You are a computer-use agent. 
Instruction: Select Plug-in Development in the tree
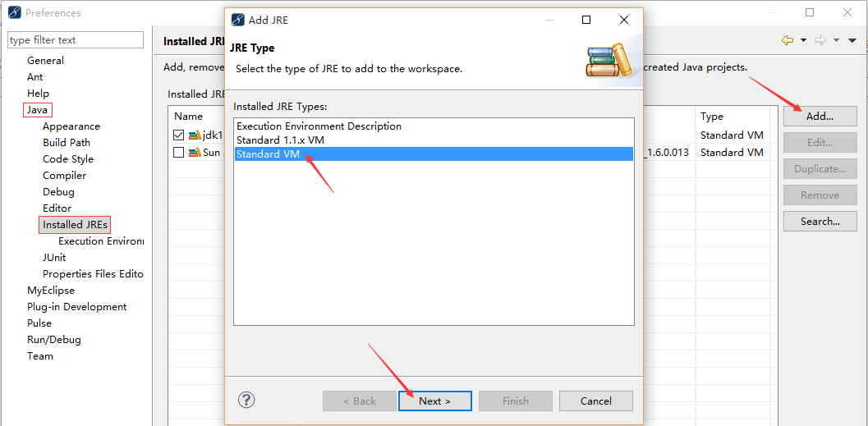point(76,306)
